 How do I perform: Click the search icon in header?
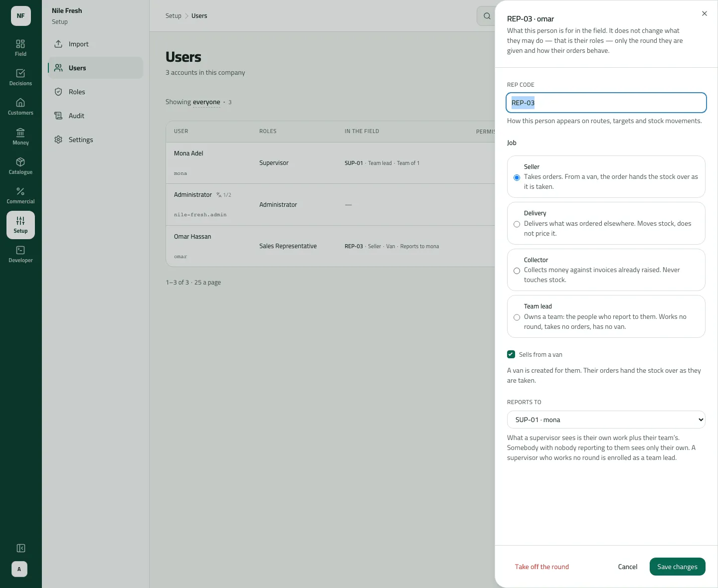click(x=487, y=16)
